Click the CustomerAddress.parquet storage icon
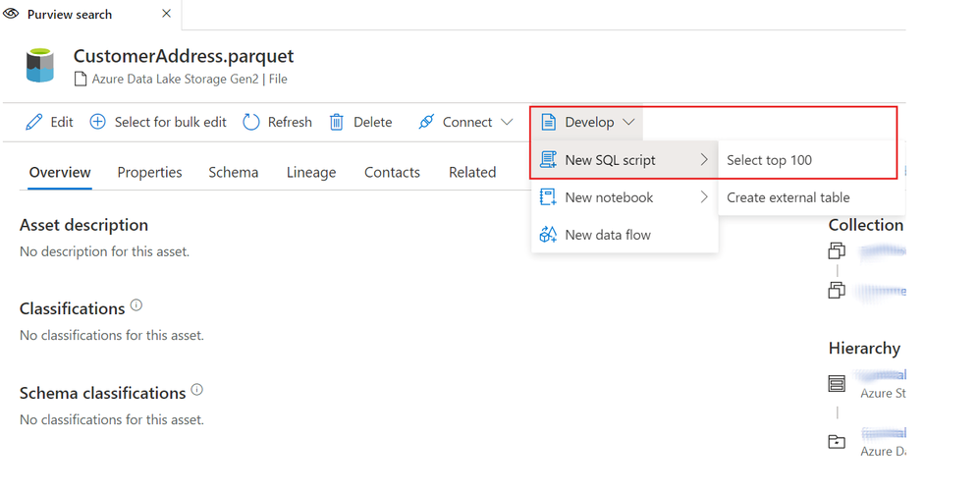The image size is (980, 493). [x=40, y=65]
